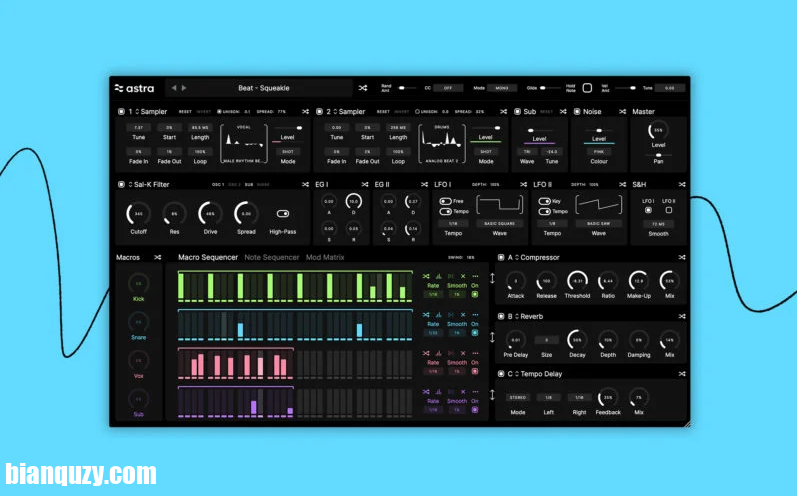Click the bar-chart icon on the Kick lane
The image size is (797, 496).
point(438,276)
